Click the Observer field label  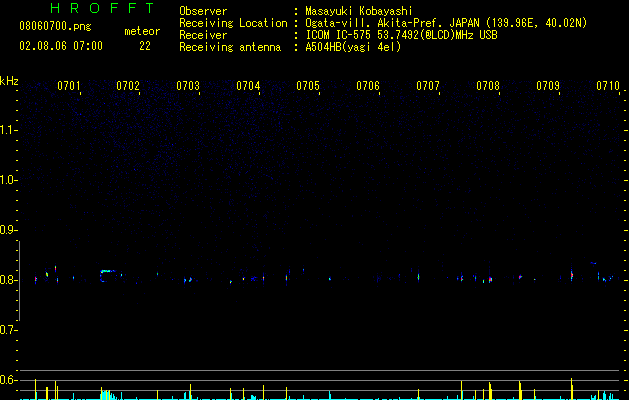[203, 11]
